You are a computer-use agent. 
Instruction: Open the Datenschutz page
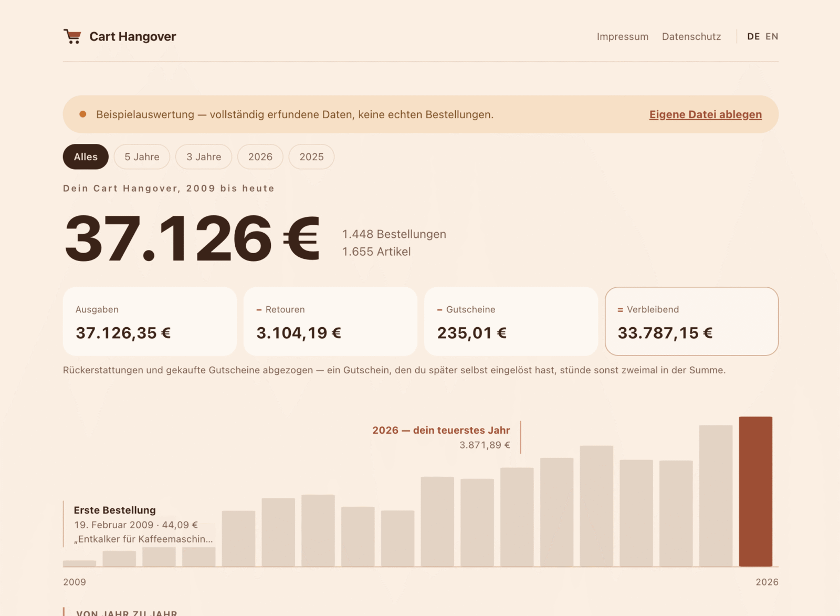click(691, 36)
